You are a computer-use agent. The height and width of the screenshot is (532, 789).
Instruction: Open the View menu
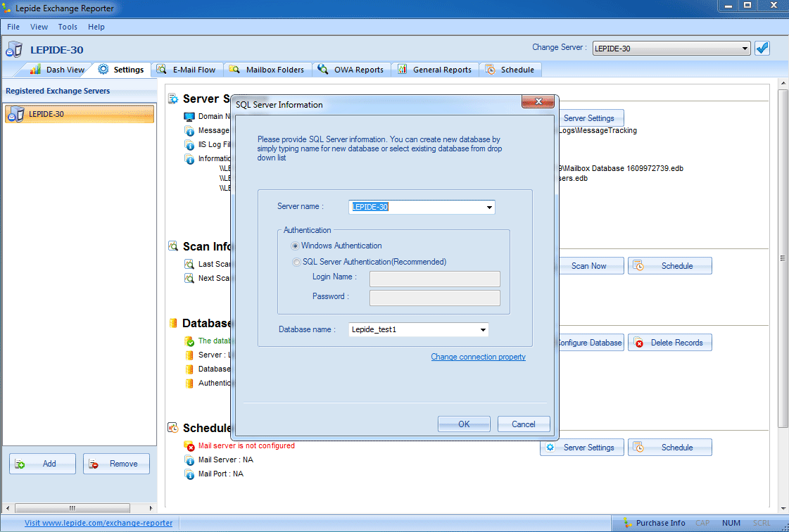point(39,27)
